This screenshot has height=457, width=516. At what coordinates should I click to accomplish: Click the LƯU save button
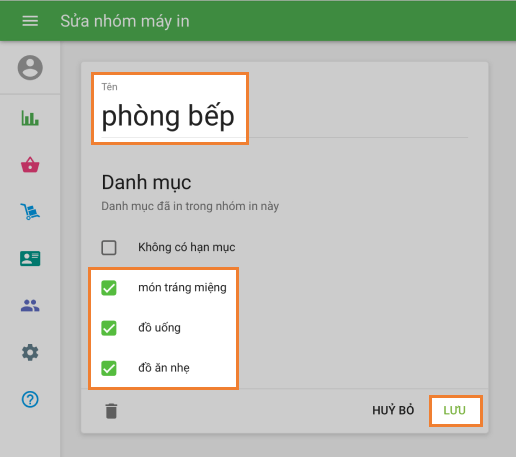pyautogui.click(x=454, y=410)
